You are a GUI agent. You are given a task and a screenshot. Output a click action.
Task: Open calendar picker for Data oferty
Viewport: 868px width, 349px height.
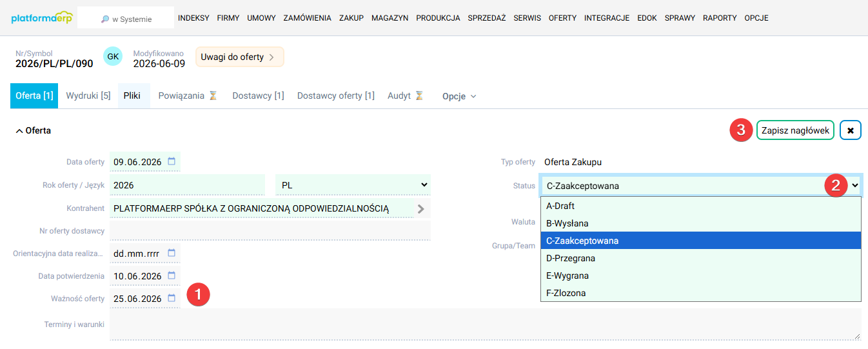click(x=172, y=161)
